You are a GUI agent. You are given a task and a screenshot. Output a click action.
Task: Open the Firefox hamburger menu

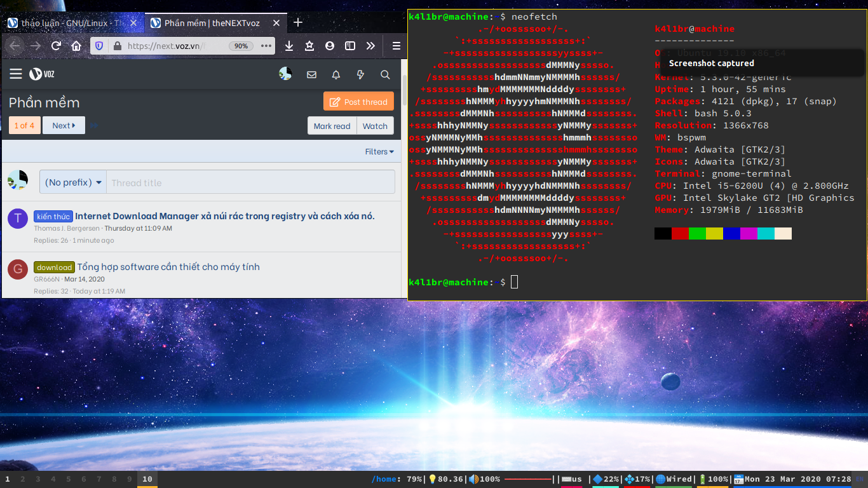click(x=396, y=46)
